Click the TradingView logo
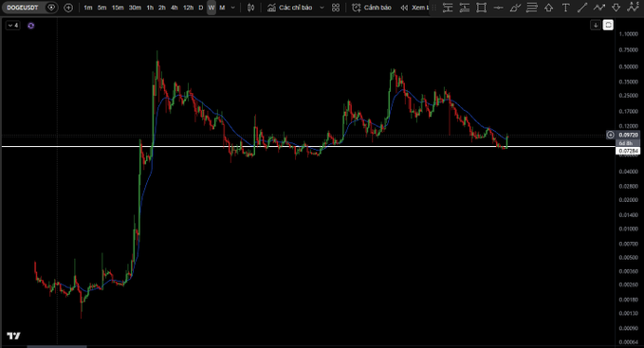This screenshot has width=644, height=348. point(13,336)
